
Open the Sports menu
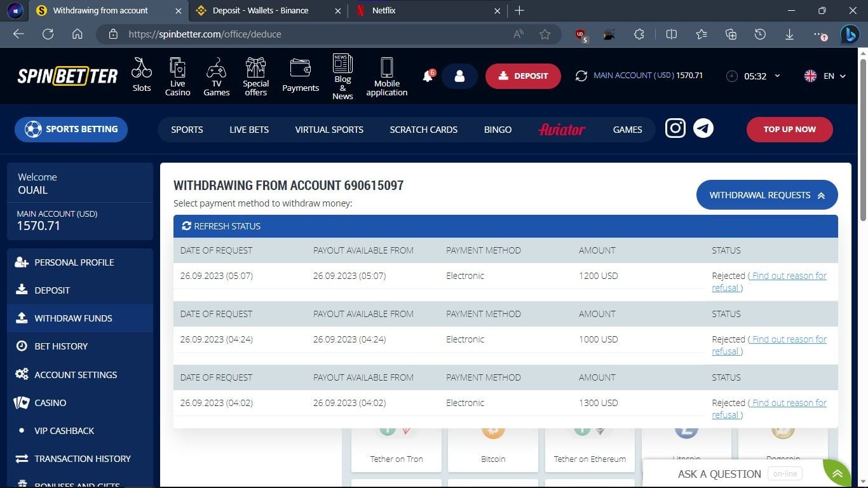click(x=187, y=129)
